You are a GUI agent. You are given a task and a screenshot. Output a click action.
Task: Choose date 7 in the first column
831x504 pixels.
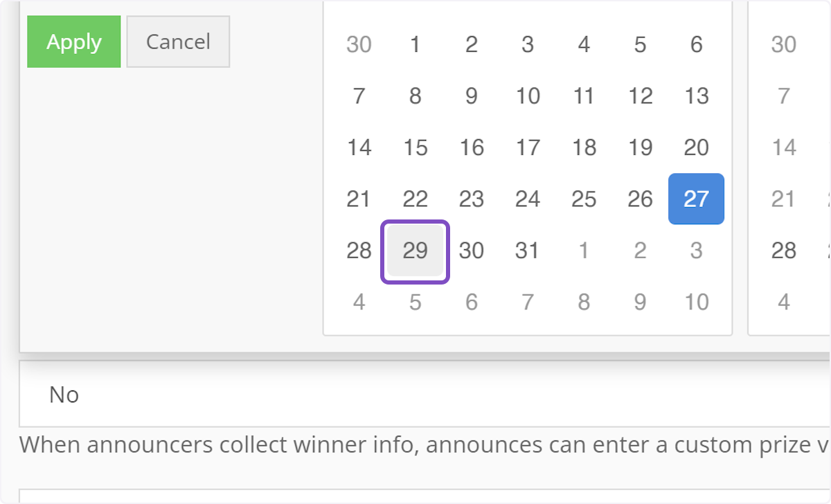(x=359, y=96)
